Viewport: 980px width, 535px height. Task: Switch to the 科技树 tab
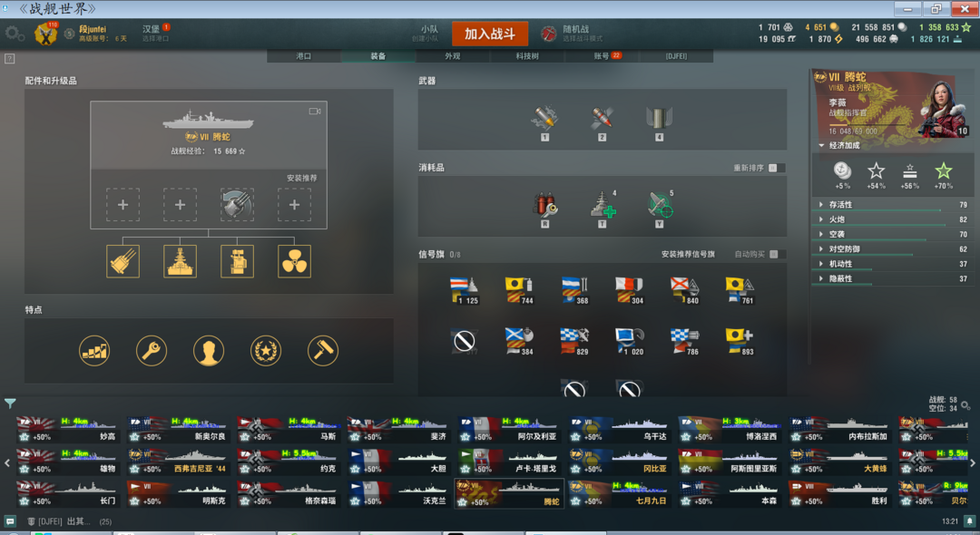[527, 56]
